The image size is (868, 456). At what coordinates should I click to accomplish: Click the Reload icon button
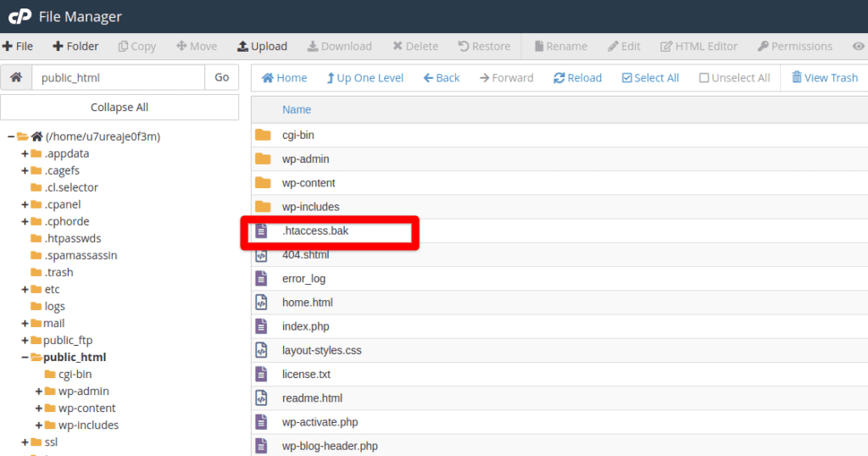pos(559,78)
